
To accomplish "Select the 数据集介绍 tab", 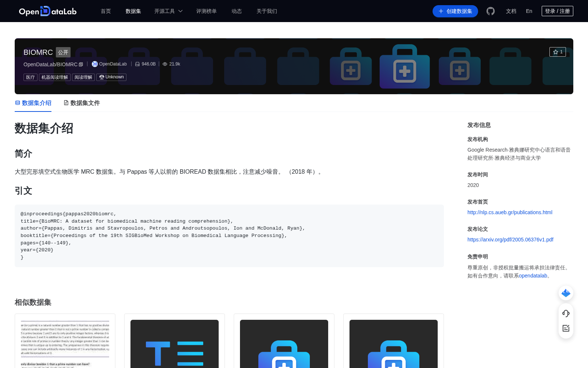I will [33, 103].
